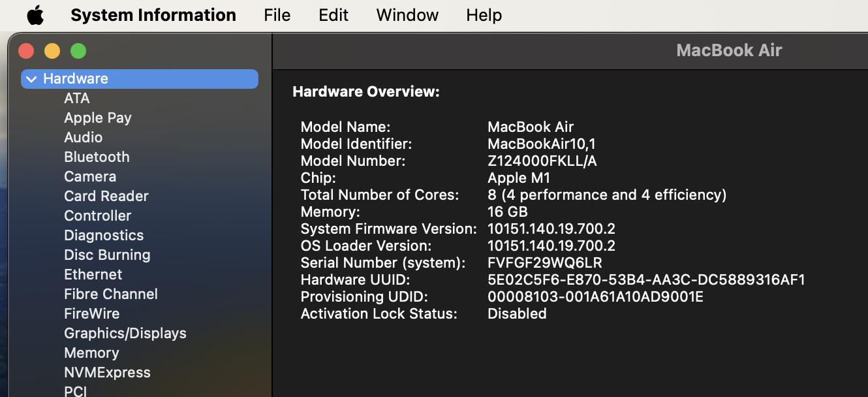Open the Edit menu

333,15
